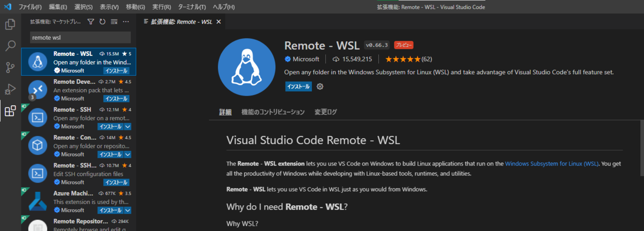
Task: Open the Explorer view in activity bar
Action: click(10, 24)
